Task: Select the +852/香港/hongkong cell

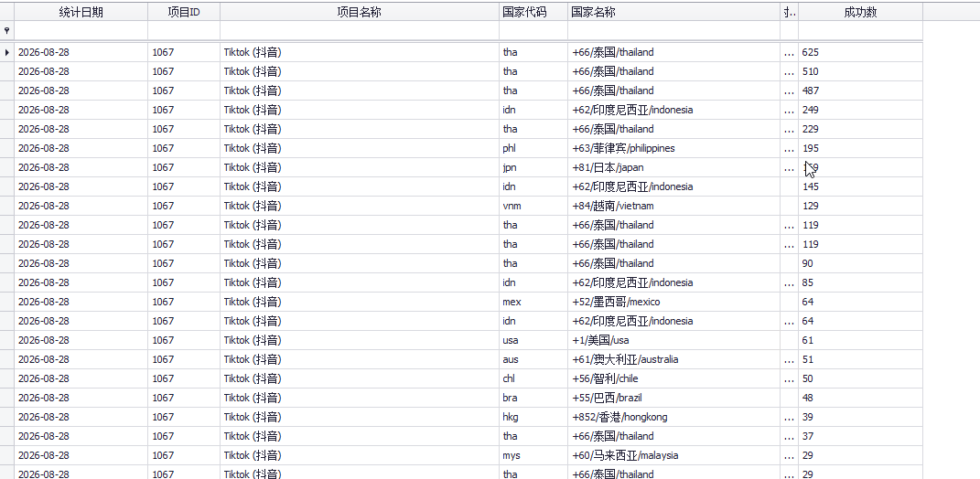Action: pyautogui.click(x=673, y=417)
